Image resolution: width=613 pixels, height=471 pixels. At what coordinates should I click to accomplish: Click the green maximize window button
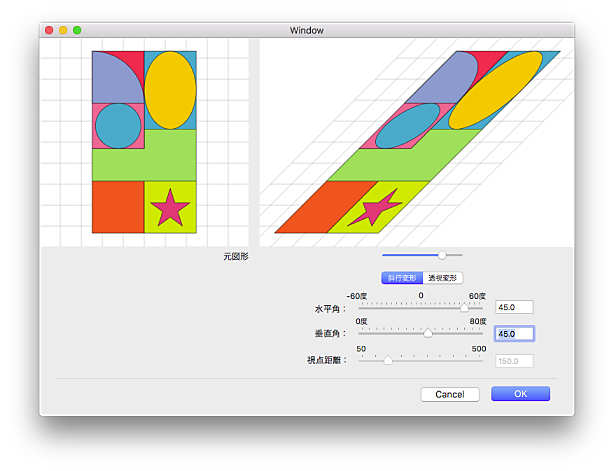coord(77,31)
